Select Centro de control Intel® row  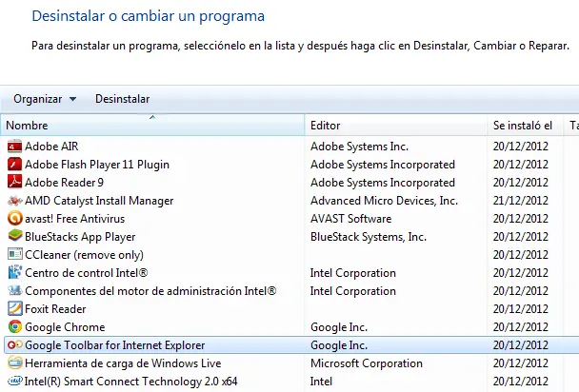point(84,273)
